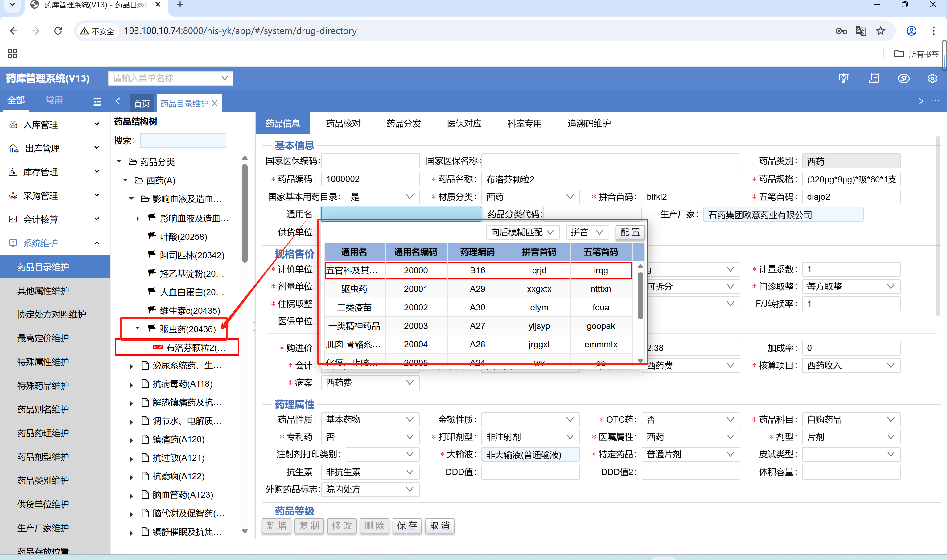Click the settings gear icon in header

pos(932,79)
